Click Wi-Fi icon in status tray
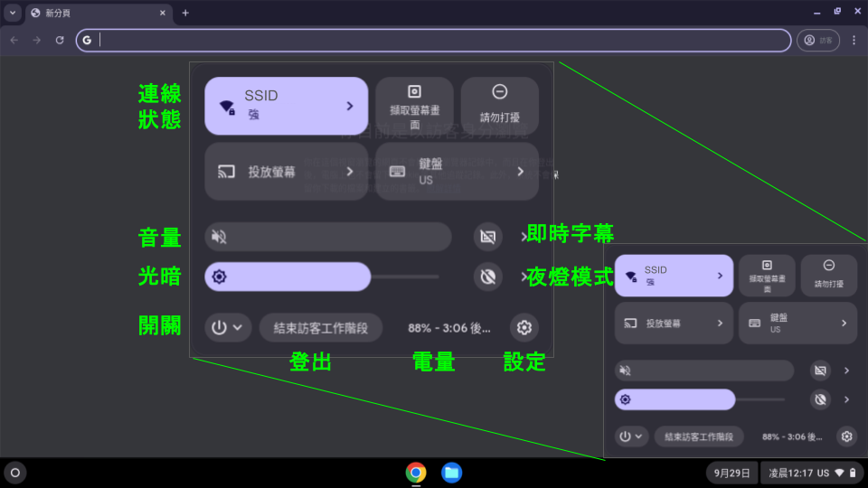 (x=840, y=473)
